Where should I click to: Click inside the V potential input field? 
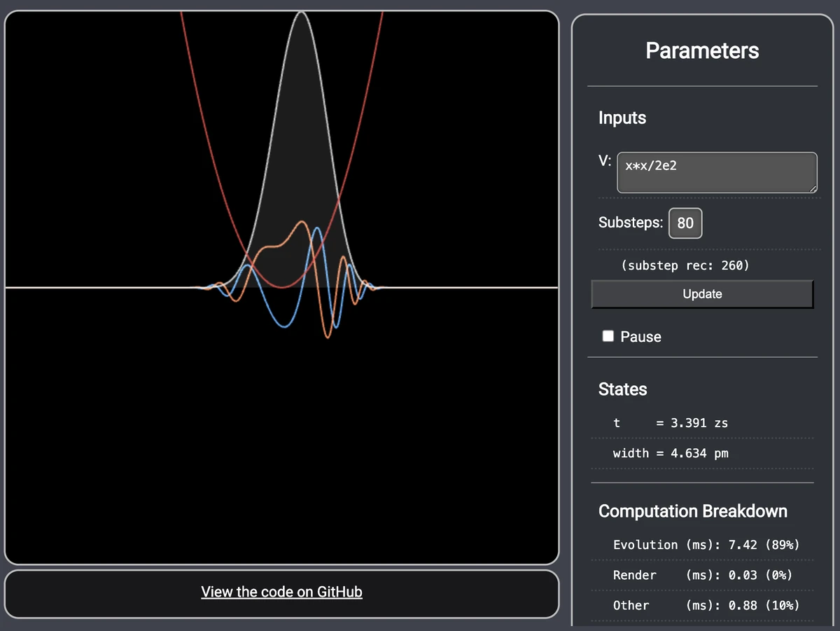(715, 172)
